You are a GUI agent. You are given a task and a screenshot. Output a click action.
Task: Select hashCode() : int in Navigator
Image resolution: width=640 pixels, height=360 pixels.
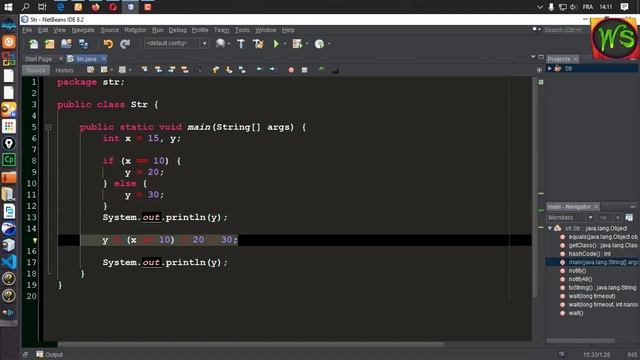[x=589, y=253]
